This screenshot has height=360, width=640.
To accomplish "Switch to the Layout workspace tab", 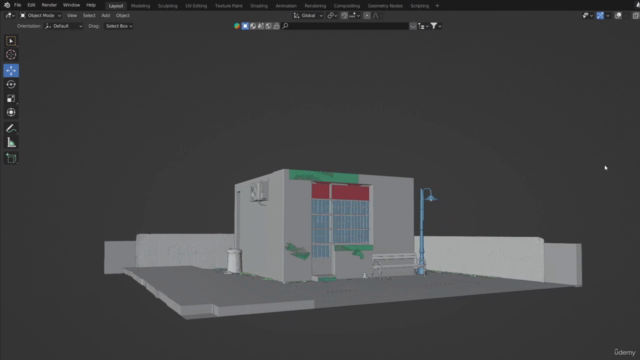I will click(116, 6).
